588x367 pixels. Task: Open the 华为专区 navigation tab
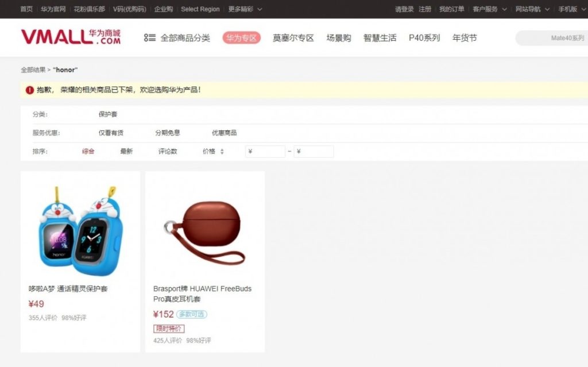tap(242, 38)
